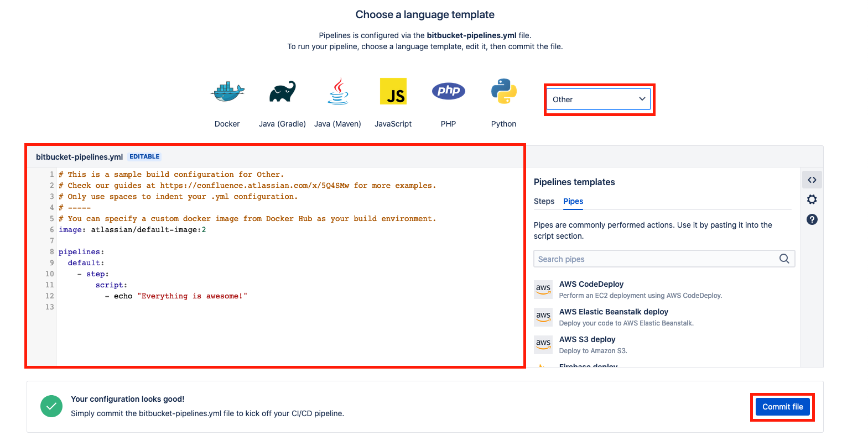
Task: Switch to the Pipes tab
Action: click(573, 201)
